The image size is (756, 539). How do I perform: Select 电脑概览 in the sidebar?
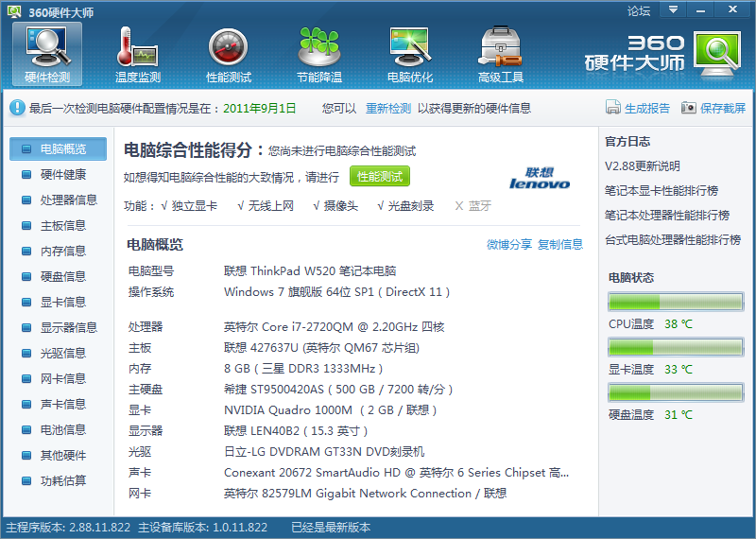(58, 148)
